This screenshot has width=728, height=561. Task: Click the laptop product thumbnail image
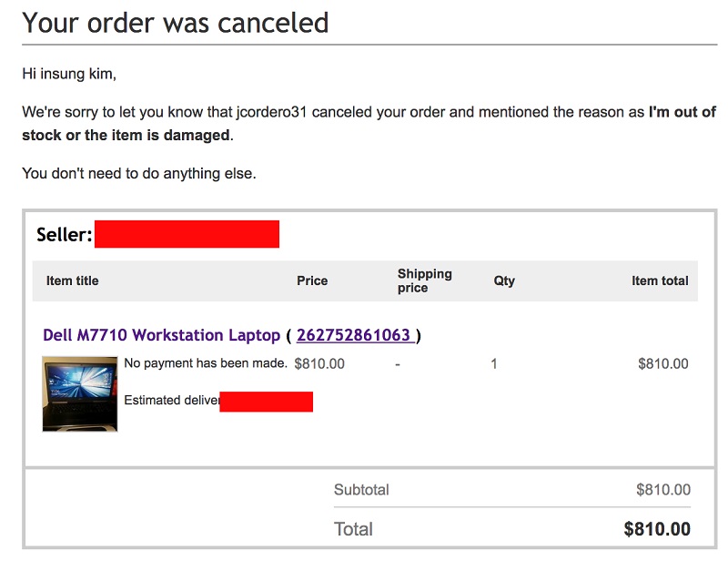80,394
